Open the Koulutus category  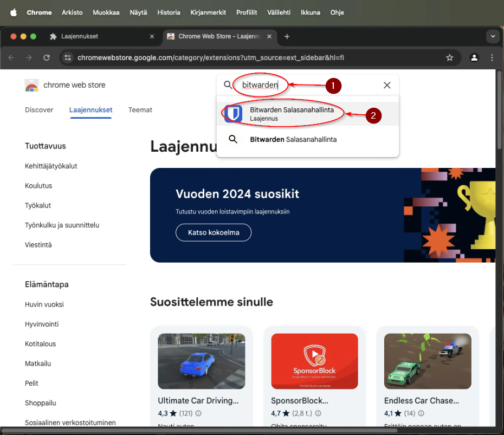click(x=38, y=186)
